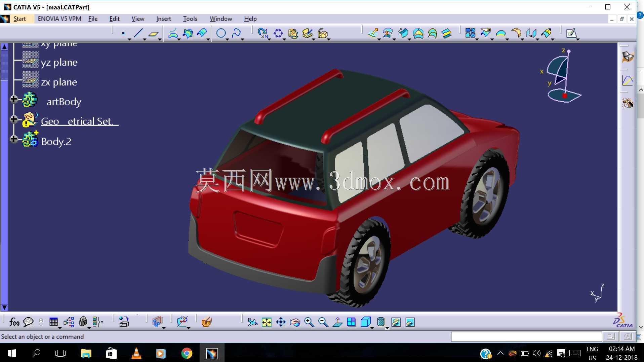Open the Help menu
The image size is (644, 362).
point(250,19)
